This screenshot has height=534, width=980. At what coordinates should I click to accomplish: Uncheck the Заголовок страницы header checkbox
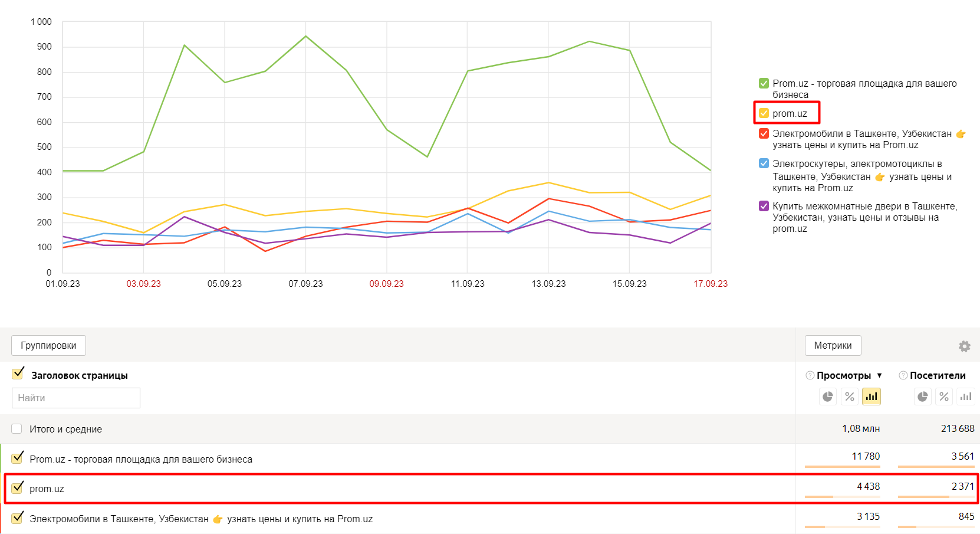[18, 374]
